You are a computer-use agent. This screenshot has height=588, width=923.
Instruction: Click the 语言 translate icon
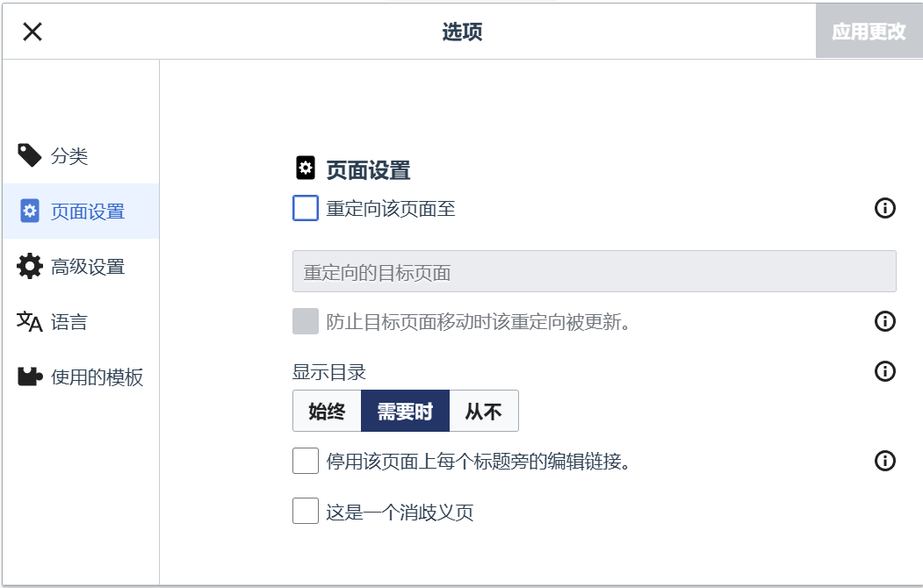pyautogui.click(x=30, y=322)
